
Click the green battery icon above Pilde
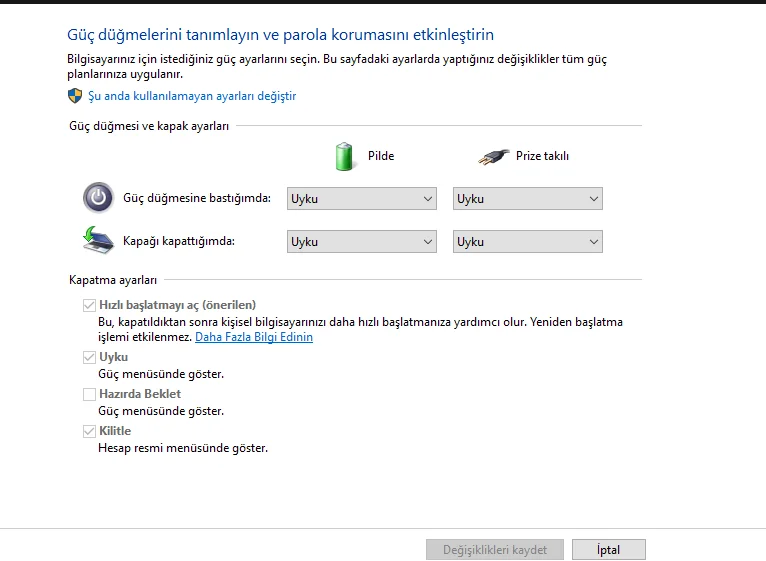coord(344,156)
